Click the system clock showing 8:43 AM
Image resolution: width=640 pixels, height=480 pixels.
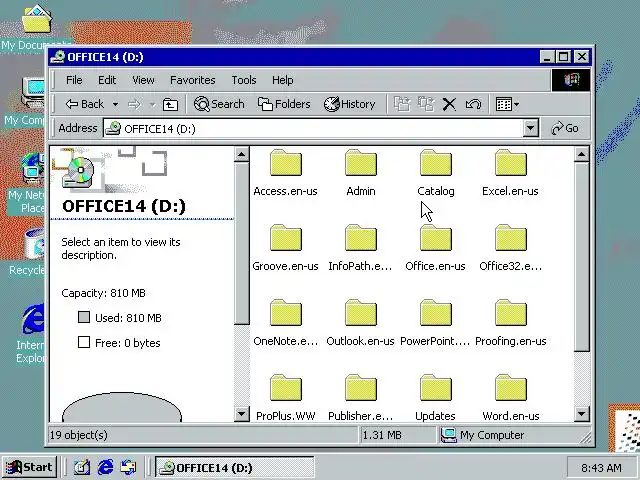pyautogui.click(x=601, y=468)
